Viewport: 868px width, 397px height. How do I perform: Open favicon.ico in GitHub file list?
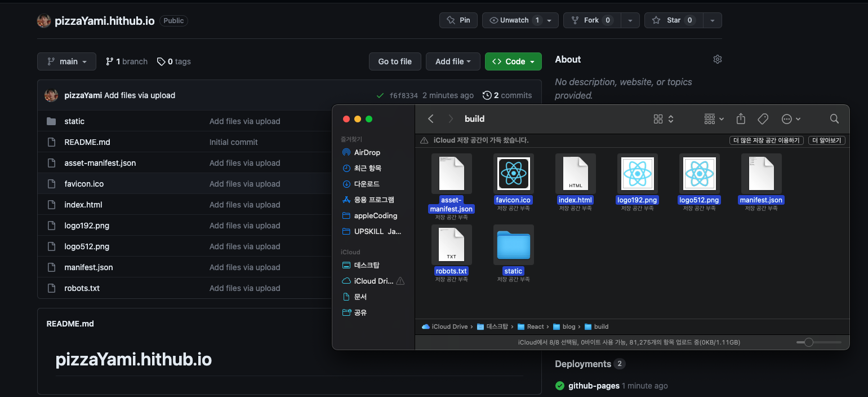84,184
